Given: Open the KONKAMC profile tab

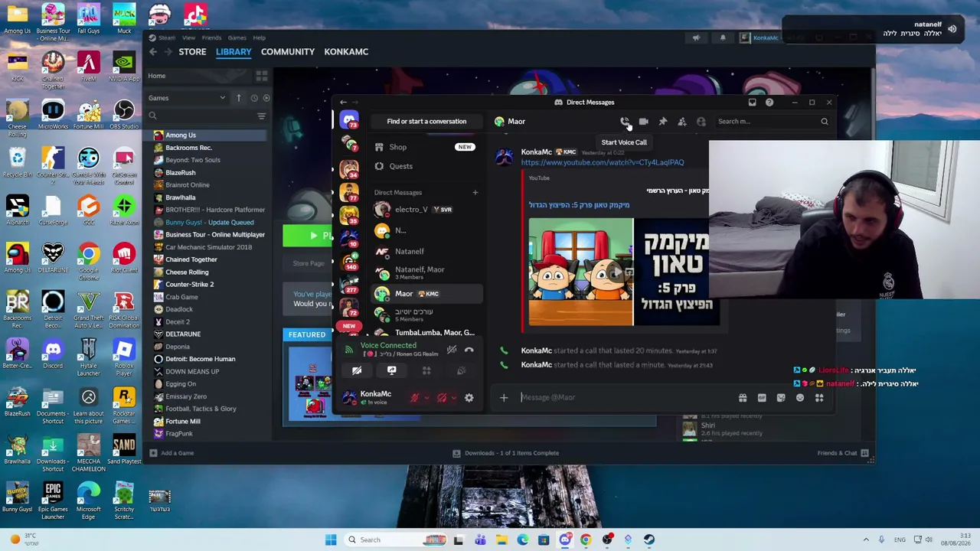Looking at the screenshot, I should click(x=346, y=52).
